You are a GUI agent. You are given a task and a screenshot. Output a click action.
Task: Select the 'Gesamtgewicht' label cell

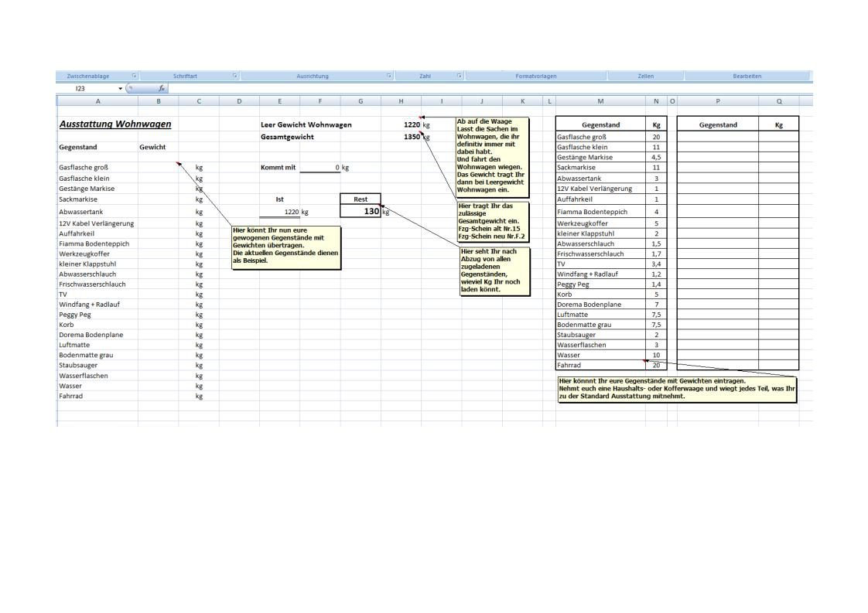pyautogui.click(x=287, y=137)
